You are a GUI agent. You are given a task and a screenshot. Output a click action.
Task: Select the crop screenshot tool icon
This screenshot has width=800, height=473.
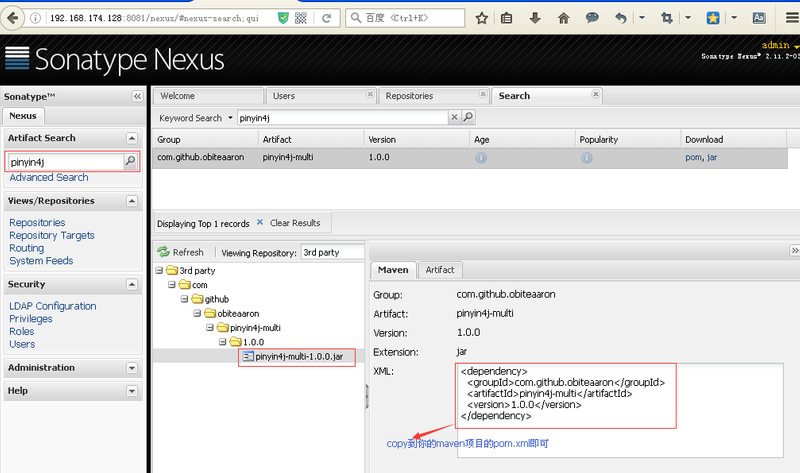coord(666,18)
